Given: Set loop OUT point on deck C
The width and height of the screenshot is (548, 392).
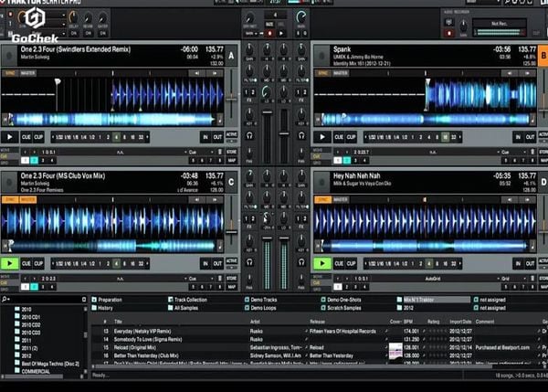Looking at the screenshot, I should (x=217, y=263).
